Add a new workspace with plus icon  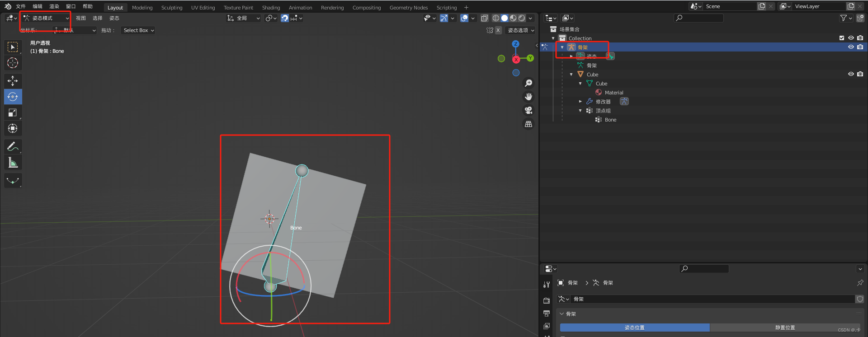click(466, 8)
